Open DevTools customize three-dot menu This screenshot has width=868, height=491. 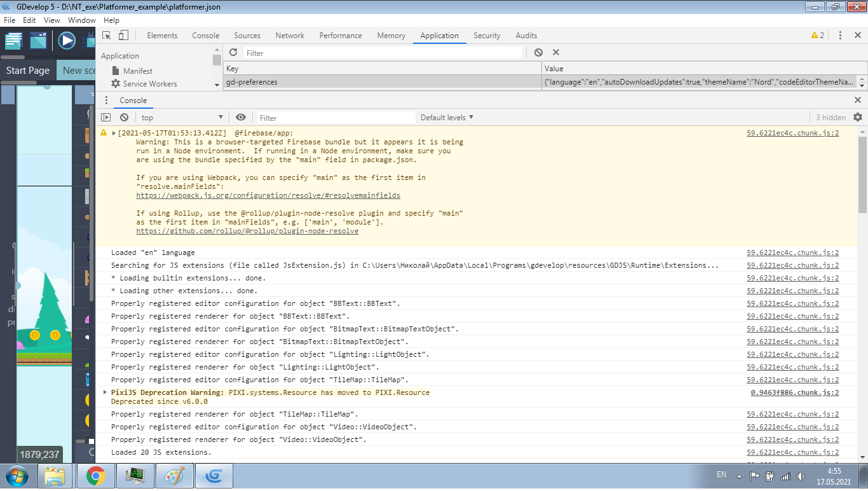click(840, 36)
